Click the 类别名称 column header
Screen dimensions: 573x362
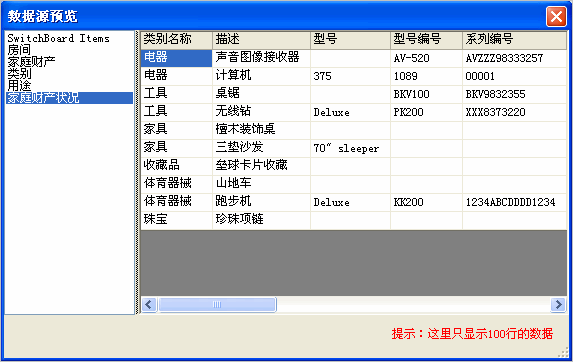click(177, 40)
